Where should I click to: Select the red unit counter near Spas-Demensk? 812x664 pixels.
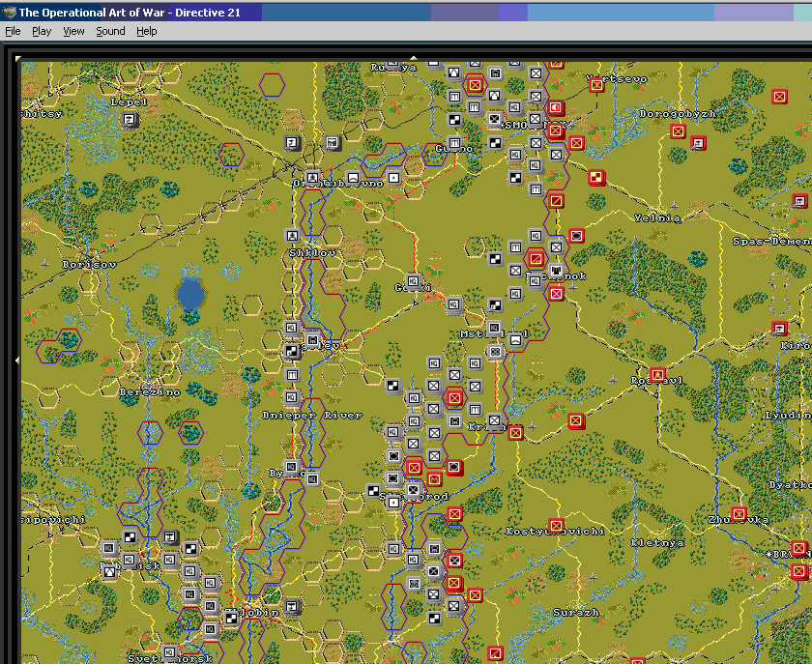tap(799, 200)
